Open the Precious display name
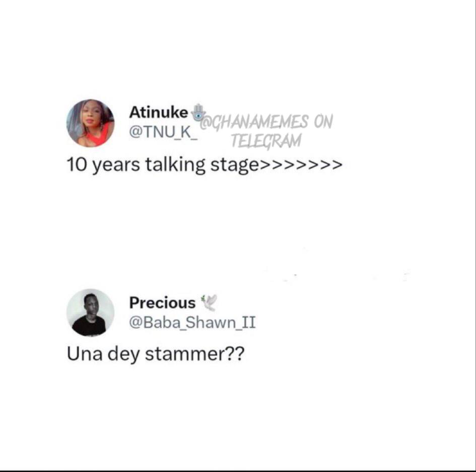476x472 pixels. [162, 303]
